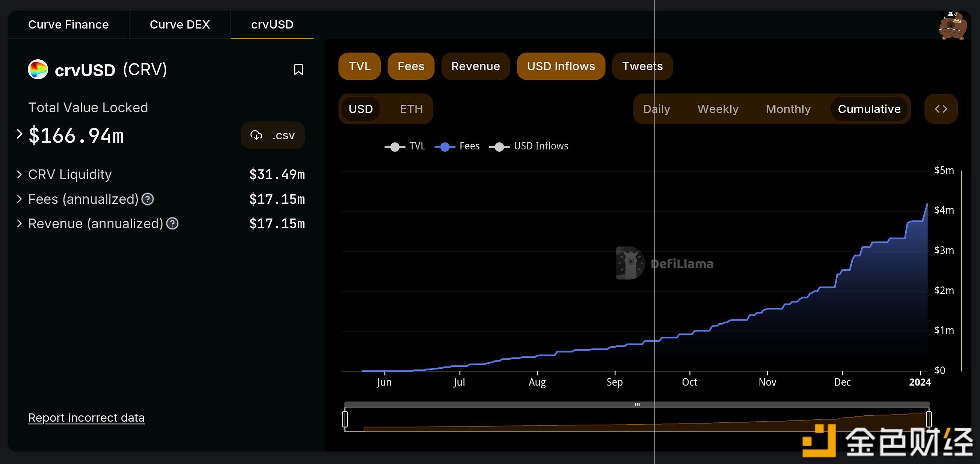
Task: Click the Report incorrect data link
Action: click(86, 417)
